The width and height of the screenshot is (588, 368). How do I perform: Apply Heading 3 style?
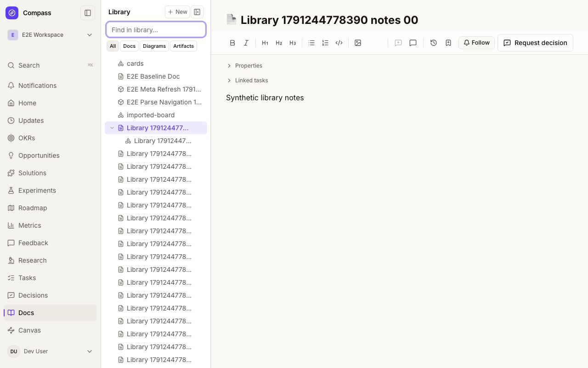(293, 43)
